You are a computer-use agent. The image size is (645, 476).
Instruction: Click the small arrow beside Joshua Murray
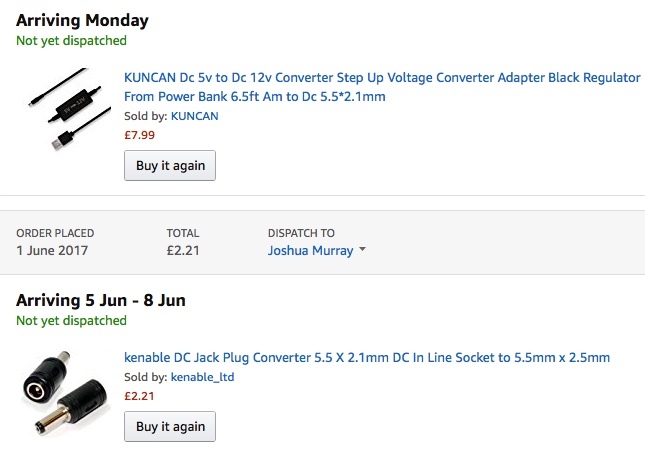pos(362,251)
